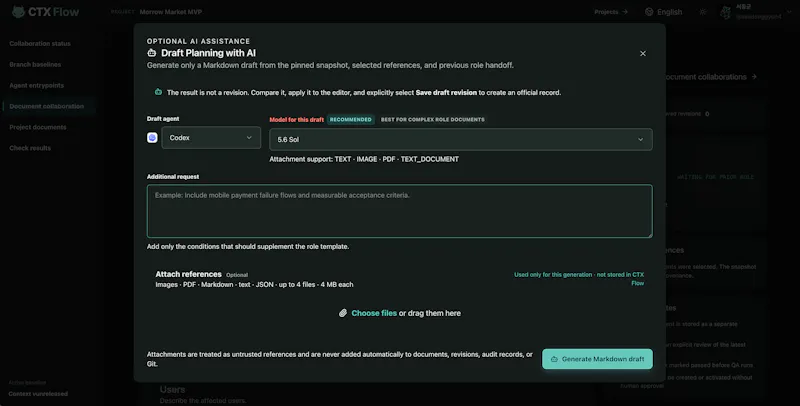
Task: Click the user avatar icon
Action: [726, 13]
